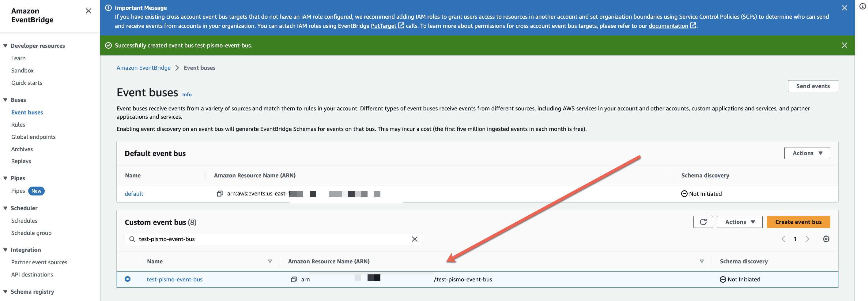Image resolution: width=868 pixels, height=301 pixels.
Task: Click Not Initiated status for default bus
Action: tap(701, 194)
